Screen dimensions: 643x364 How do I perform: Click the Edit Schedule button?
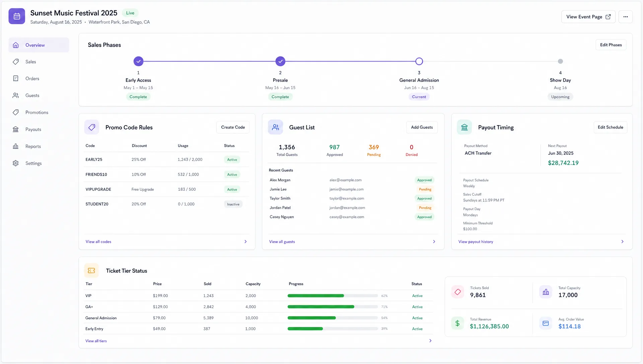point(610,127)
